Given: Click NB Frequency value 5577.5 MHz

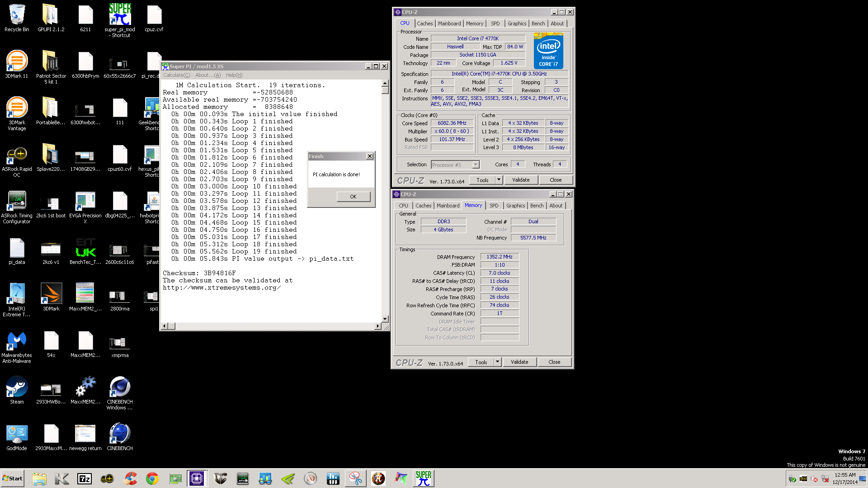Looking at the screenshot, I should (x=533, y=238).
